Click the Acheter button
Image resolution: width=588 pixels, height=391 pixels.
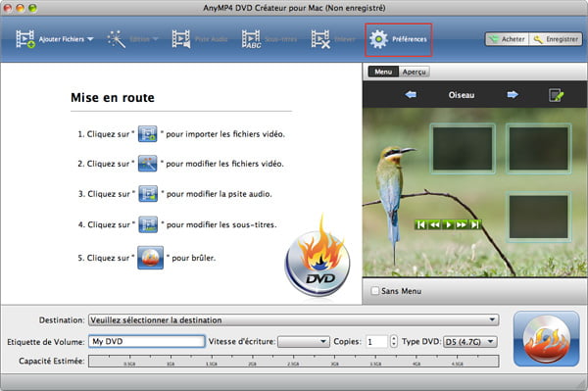(507, 39)
